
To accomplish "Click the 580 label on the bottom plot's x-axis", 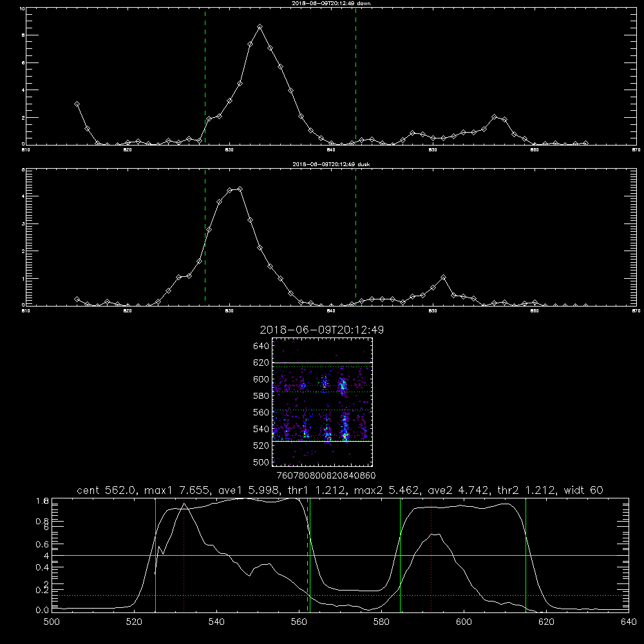I will click(x=381, y=622).
